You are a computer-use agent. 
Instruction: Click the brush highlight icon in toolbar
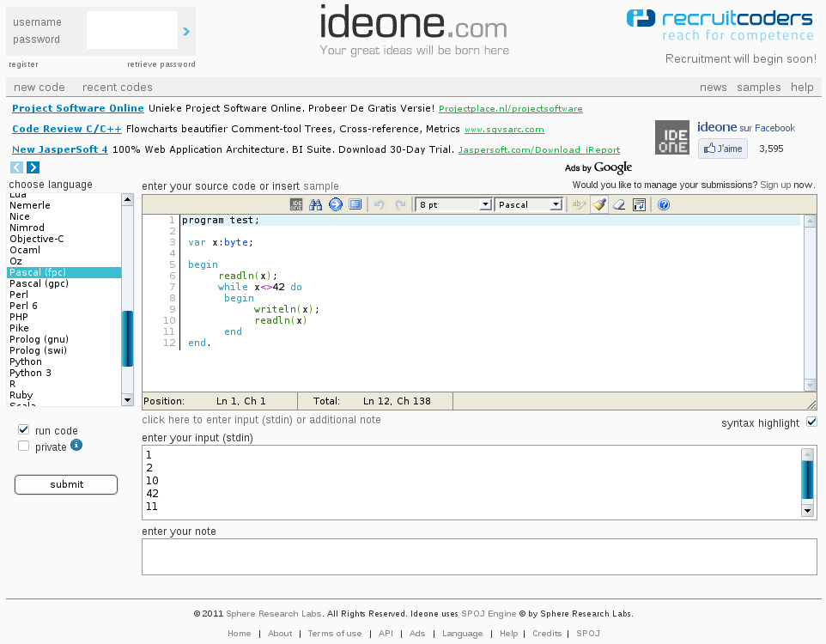click(x=599, y=204)
